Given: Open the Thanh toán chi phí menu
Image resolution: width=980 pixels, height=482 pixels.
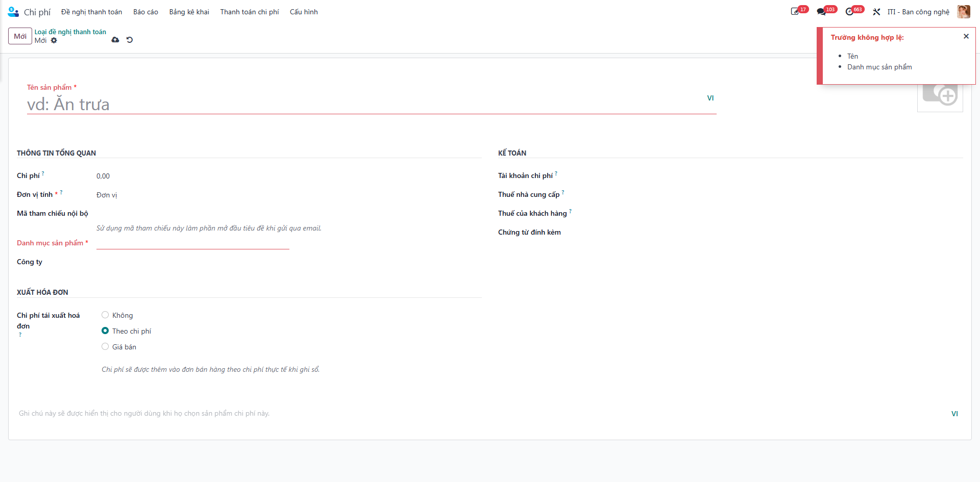Looking at the screenshot, I should (250, 12).
